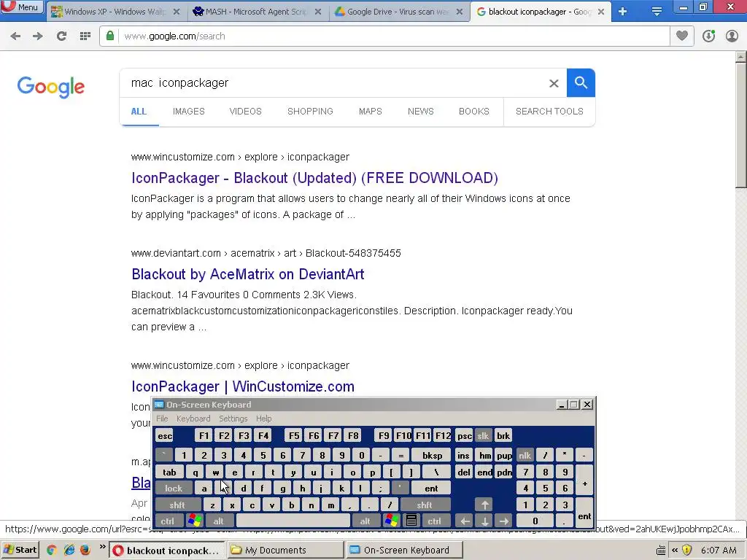Launch Internet Explorer from quick launch

pyautogui.click(x=69, y=550)
